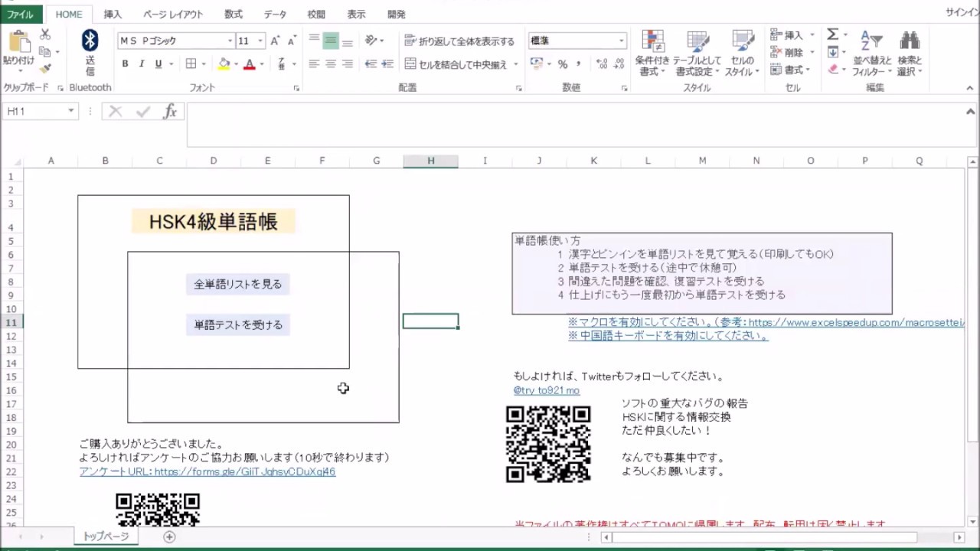Click the borders grid icon

point(191,64)
